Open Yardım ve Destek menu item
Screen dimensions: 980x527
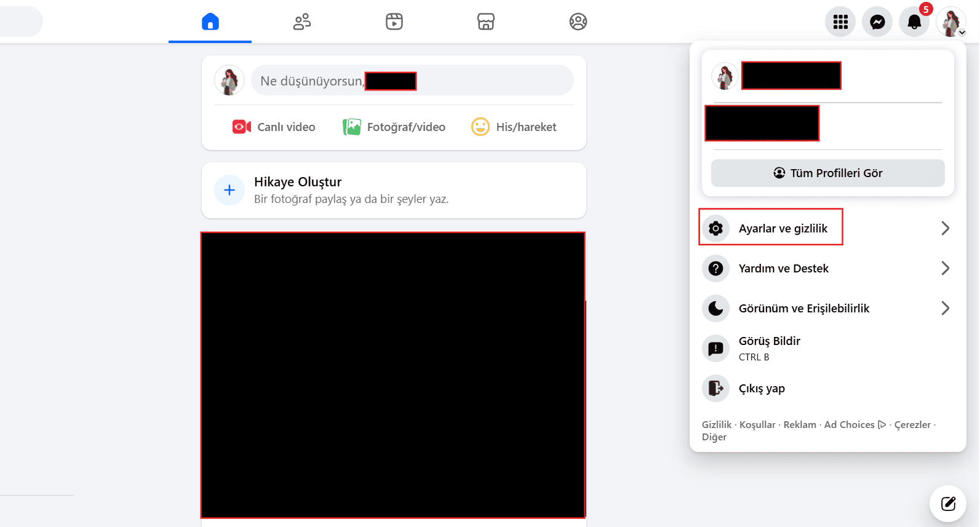828,268
